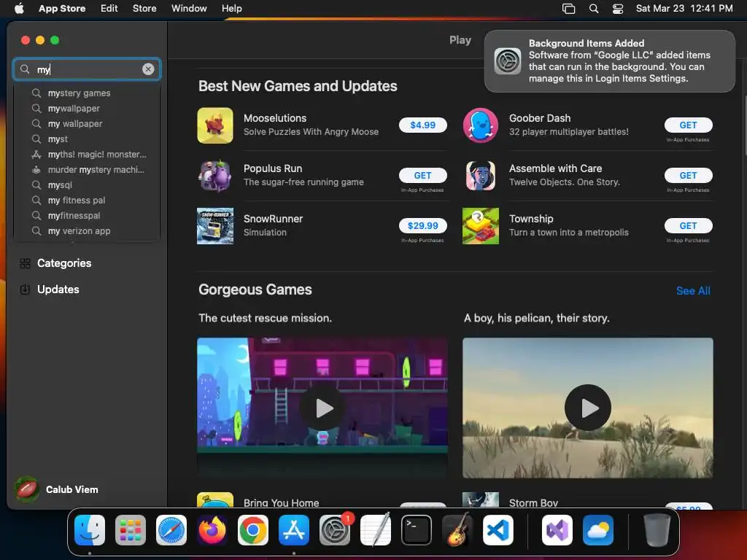Play the cutest rescue mission video
This screenshot has width=747, height=560.
pyautogui.click(x=323, y=408)
